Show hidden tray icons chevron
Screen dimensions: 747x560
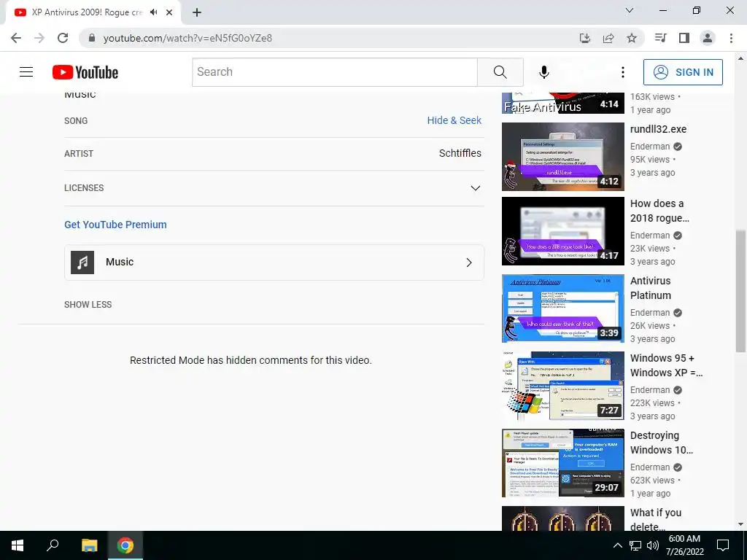pyautogui.click(x=617, y=545)
